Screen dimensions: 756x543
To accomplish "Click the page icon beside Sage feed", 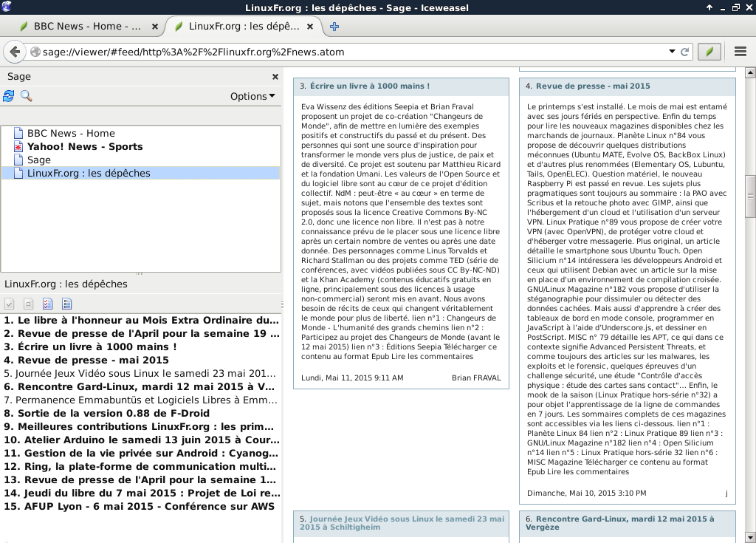I will [x=18, y=160].
